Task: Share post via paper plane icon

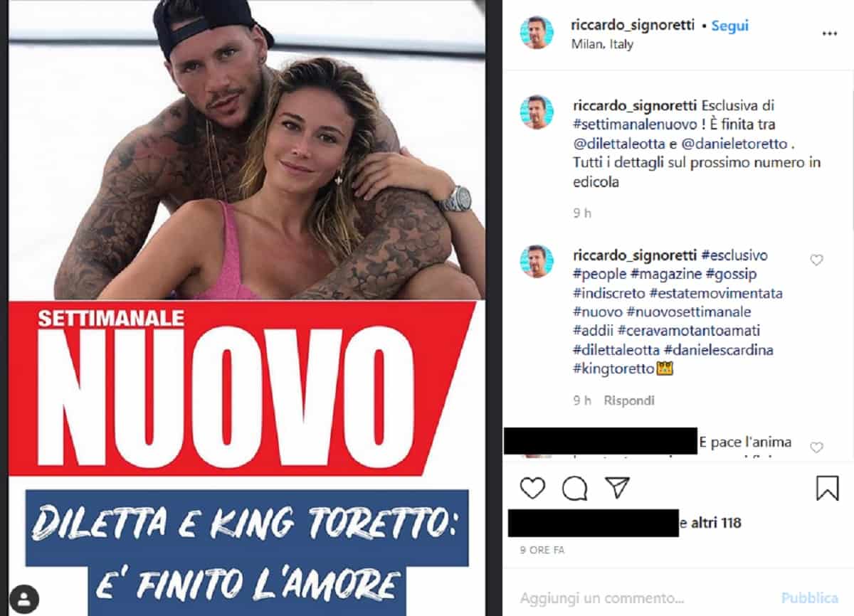Action: pyautogui.click(x=617, y=487)
